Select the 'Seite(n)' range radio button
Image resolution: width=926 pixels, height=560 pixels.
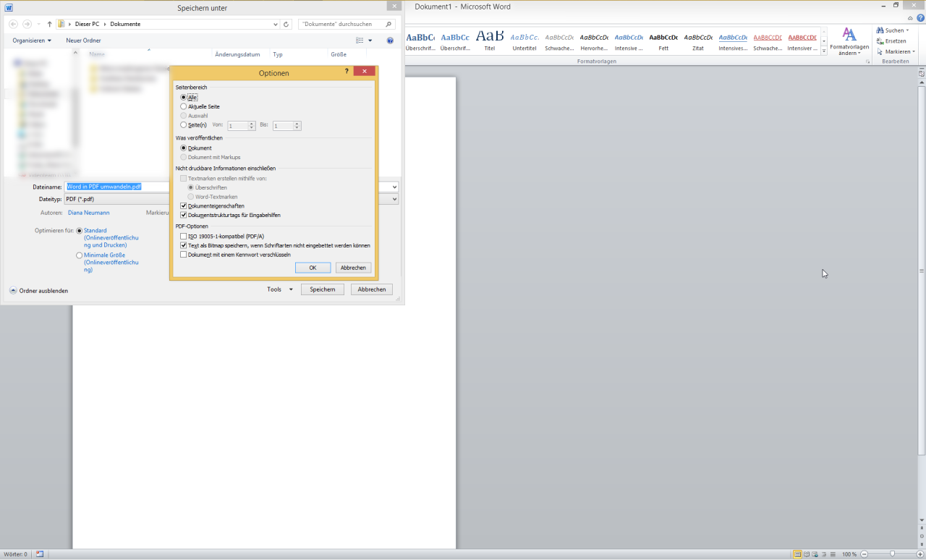tap(184, 125)
